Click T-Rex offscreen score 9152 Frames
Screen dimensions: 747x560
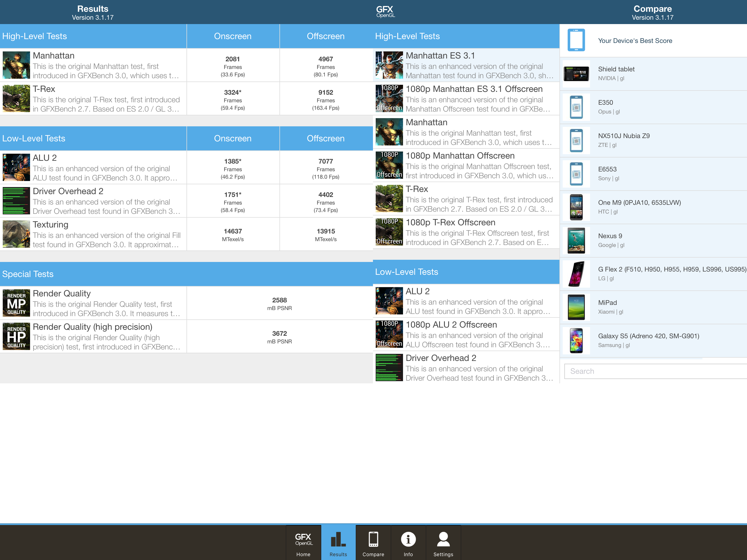(x=326, y=100)
